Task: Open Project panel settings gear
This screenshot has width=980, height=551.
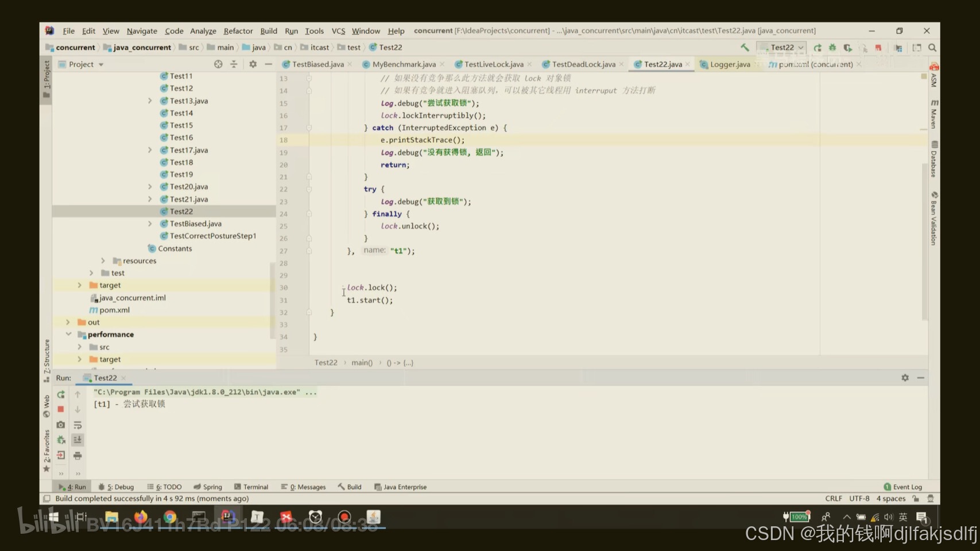Action: [253, 64]
